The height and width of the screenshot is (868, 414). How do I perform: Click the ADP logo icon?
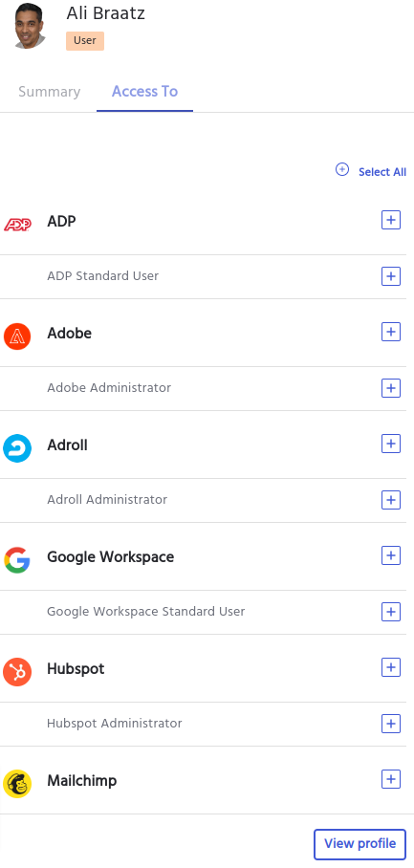(17, 225)
